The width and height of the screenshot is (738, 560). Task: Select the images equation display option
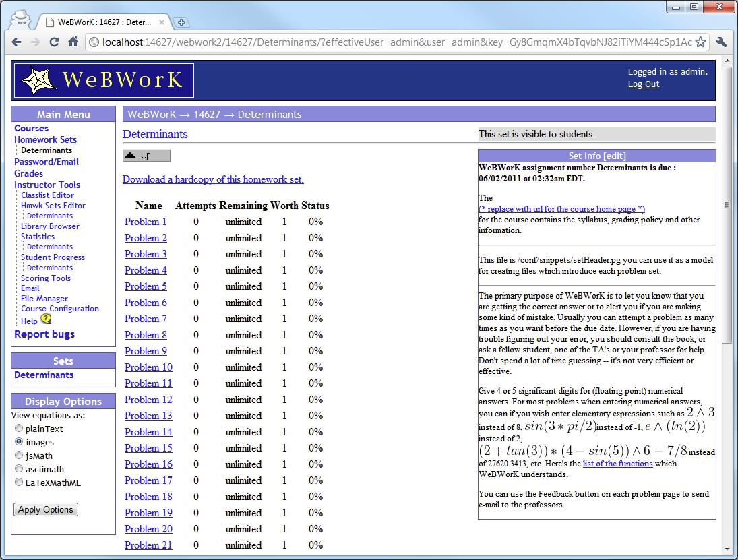[19, 442]
